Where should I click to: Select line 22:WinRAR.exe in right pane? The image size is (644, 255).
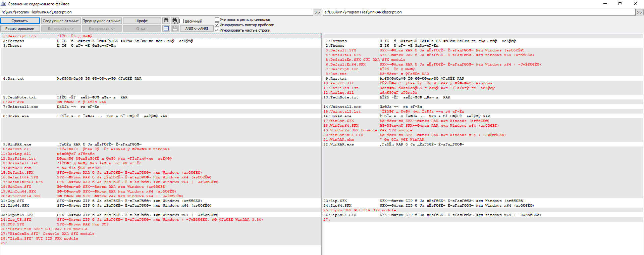(x=483, y=144)
